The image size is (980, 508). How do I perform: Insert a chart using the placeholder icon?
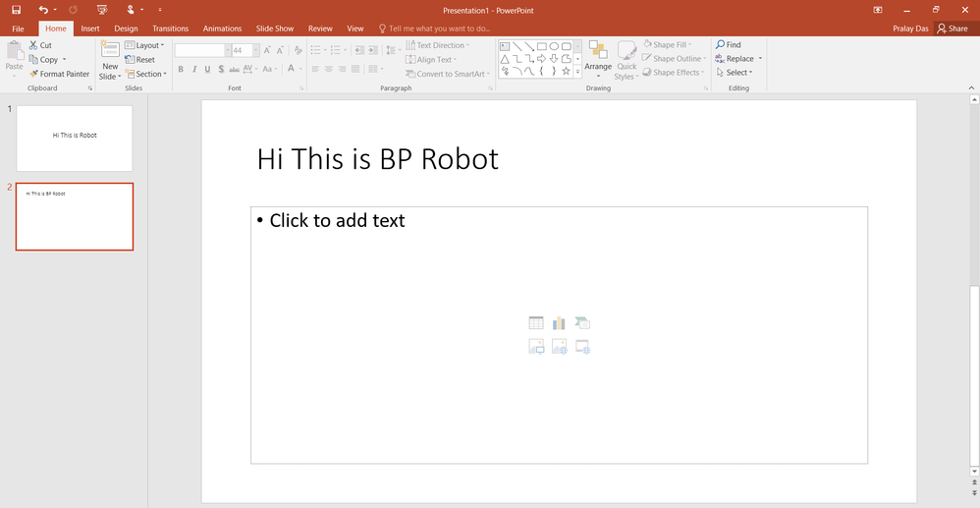[559, 323]
